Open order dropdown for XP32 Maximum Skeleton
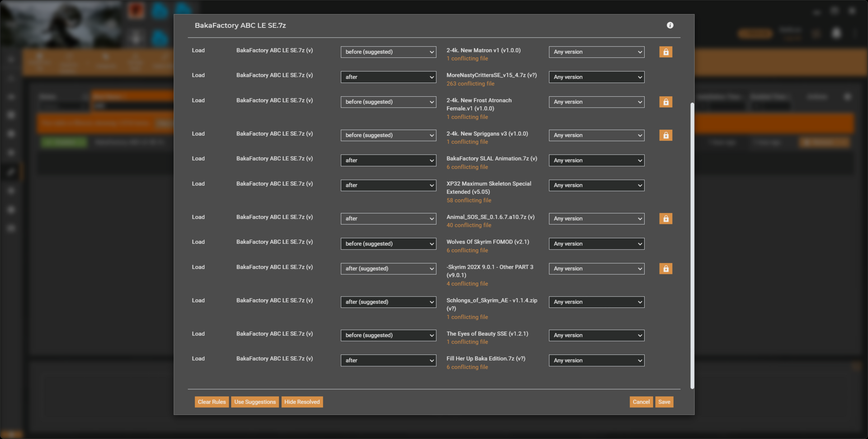The height and width of the screenshot is (439, 868). [388, 185]
